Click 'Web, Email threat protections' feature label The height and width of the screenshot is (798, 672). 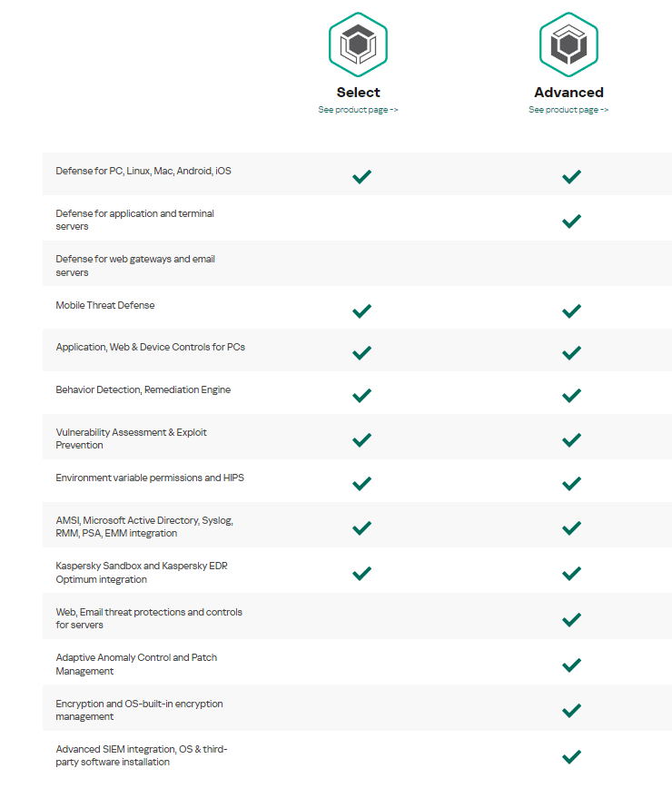click(149, 618)
